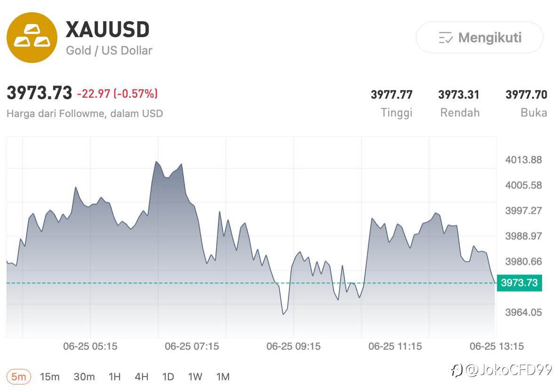Click the 06-25 13:15 time axis label

pyautogui.click(x=497, y=346)
